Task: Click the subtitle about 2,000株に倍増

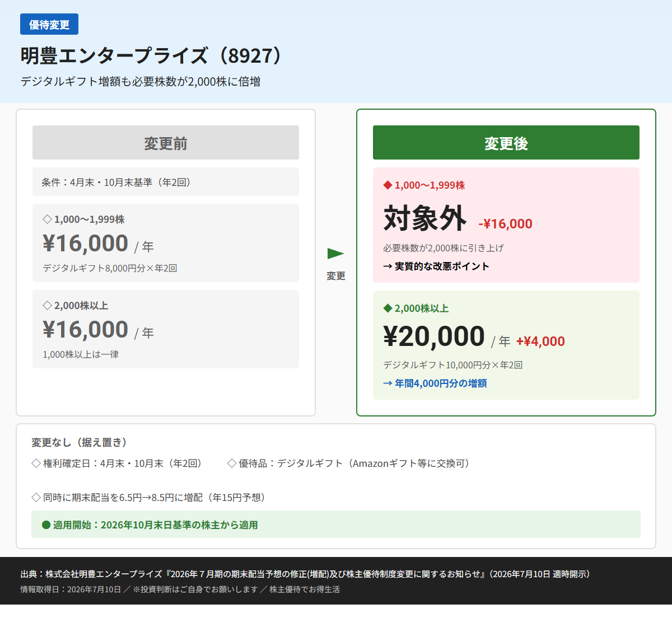Action: tap(141, 82)
